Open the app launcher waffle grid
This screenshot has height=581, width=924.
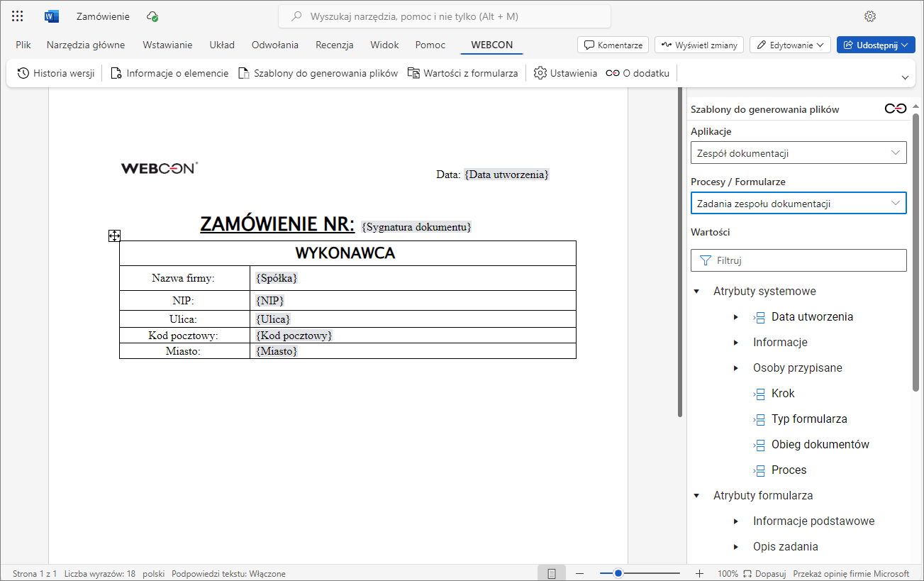(18, 16)
